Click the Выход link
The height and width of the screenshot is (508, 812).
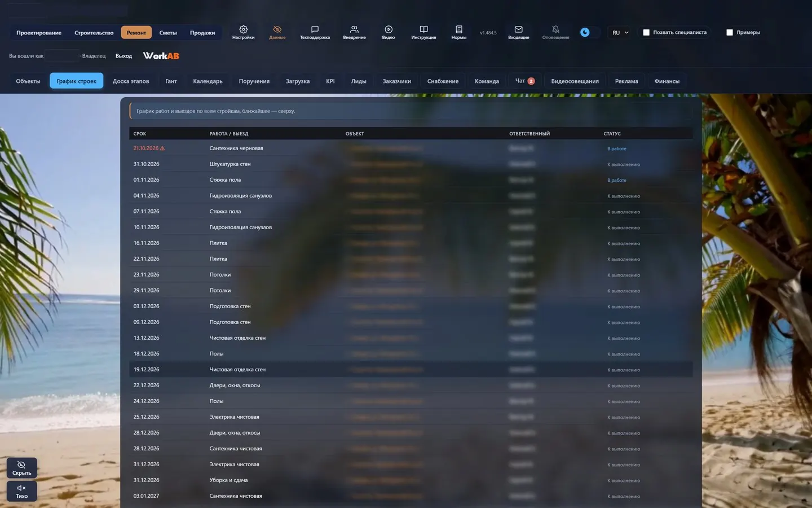coord(123,56)
